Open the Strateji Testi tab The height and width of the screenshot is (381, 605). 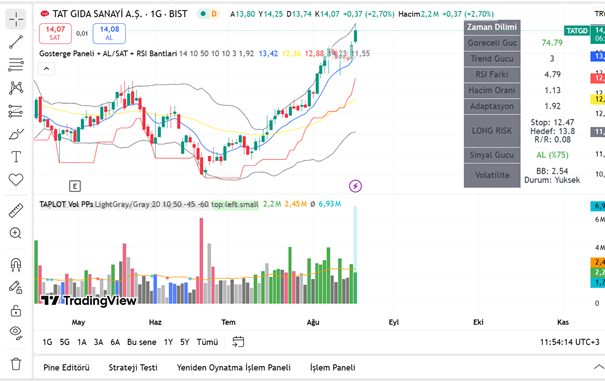click(x=133, y=367)
